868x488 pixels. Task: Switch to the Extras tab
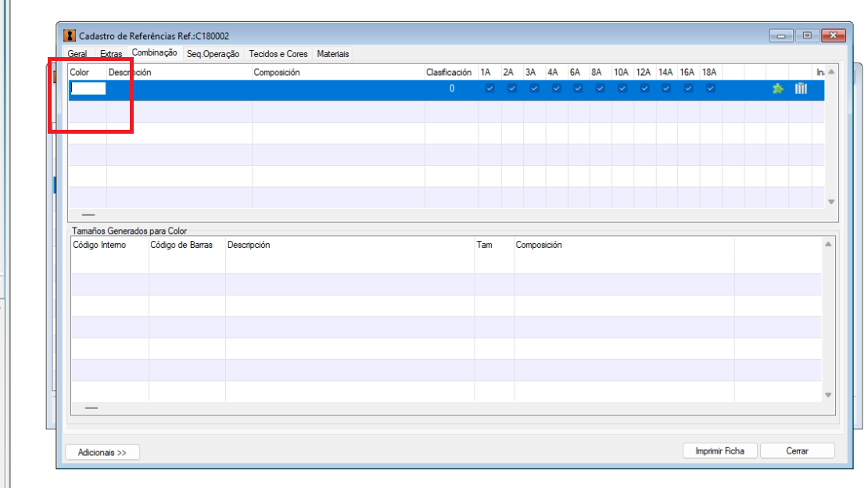pos(111,54)
